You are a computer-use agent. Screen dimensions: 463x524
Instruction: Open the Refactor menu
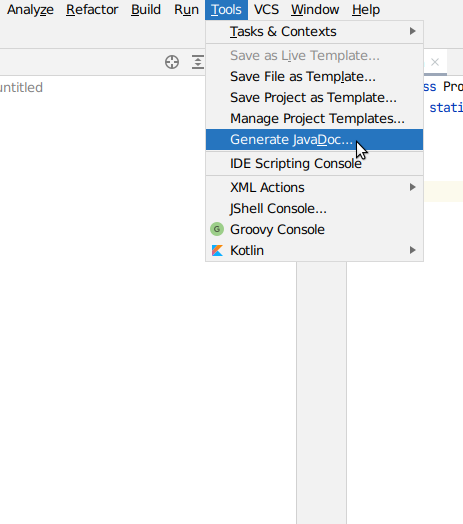[x=92, y=10]
